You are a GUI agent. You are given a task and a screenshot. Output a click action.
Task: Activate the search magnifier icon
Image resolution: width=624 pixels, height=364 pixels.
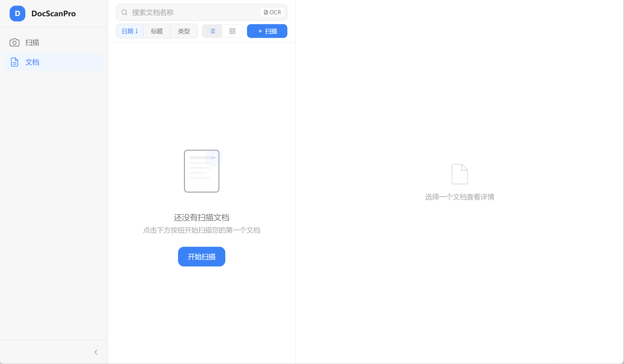point(124,12)
